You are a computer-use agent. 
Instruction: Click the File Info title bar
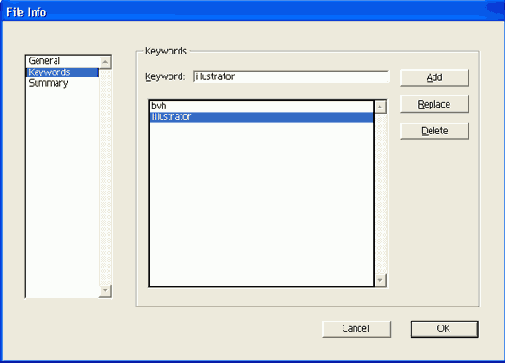[x=252, y=12]
